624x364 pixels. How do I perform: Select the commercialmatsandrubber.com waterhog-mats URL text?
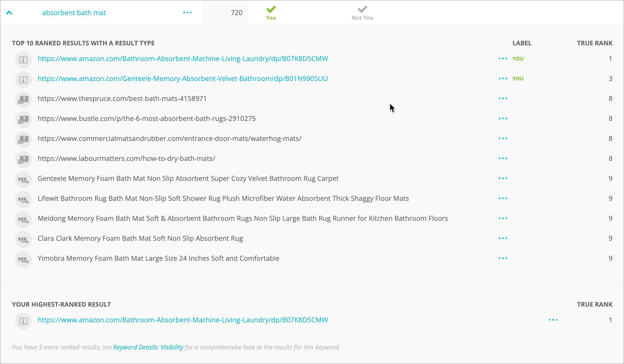click(170, 138)
